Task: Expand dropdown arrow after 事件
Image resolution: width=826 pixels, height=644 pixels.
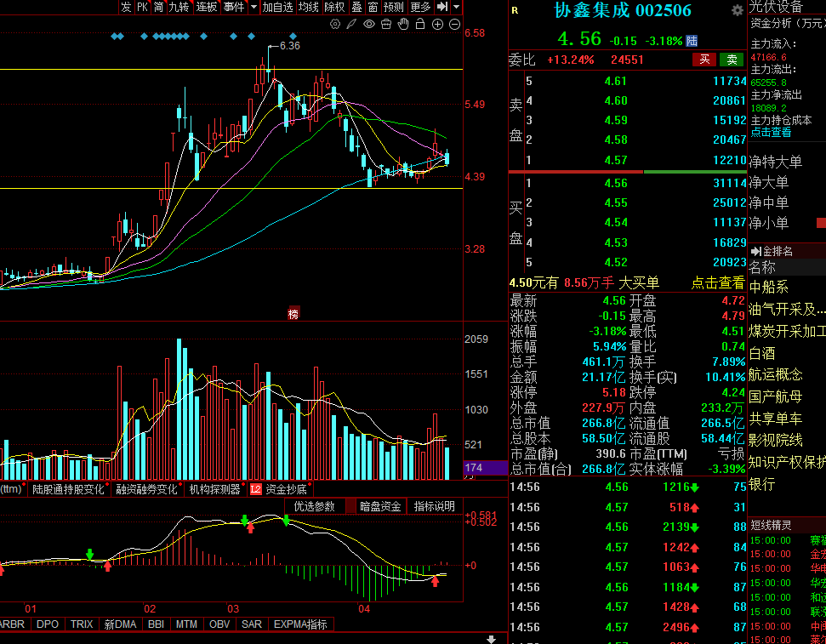Action: tap(253, 7)
